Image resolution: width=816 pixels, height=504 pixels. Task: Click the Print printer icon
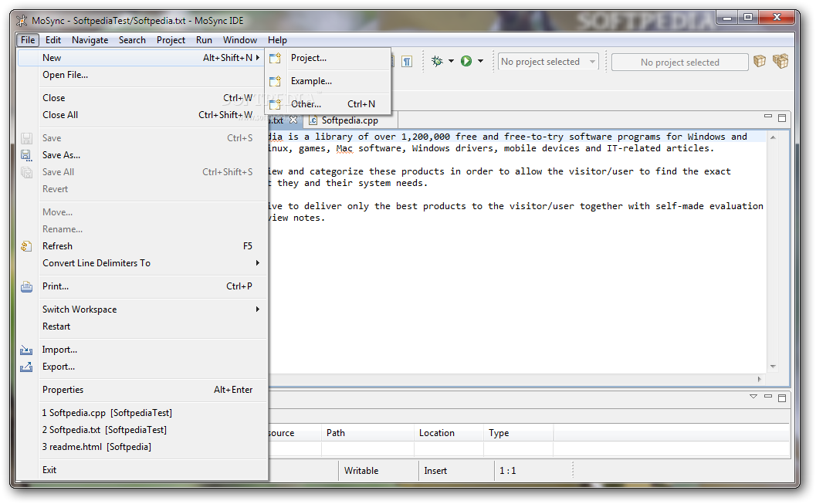[x=26, y=286]
